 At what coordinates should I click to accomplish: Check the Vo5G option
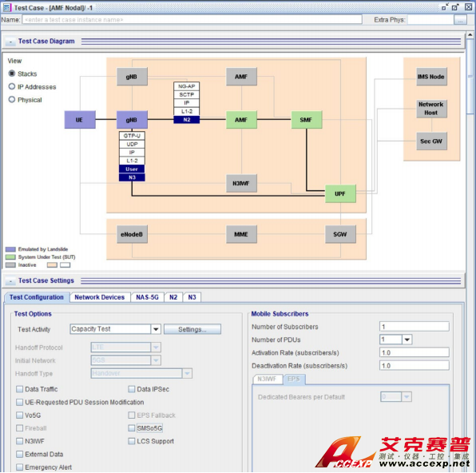pyautogui.click(x=20, y=415)
